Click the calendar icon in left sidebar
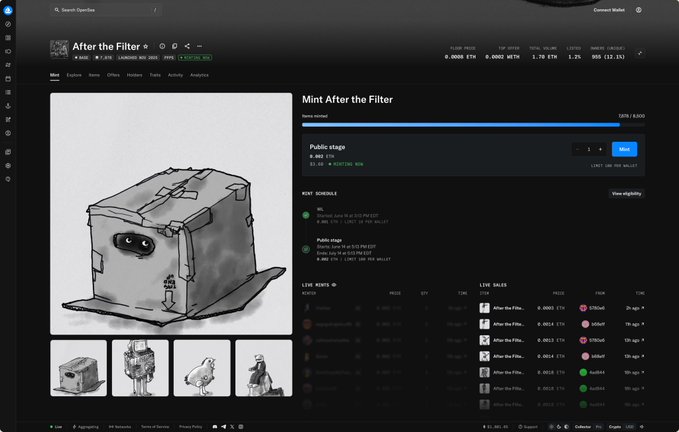Viewport: 679px width, 432px height. coord(8,79)
